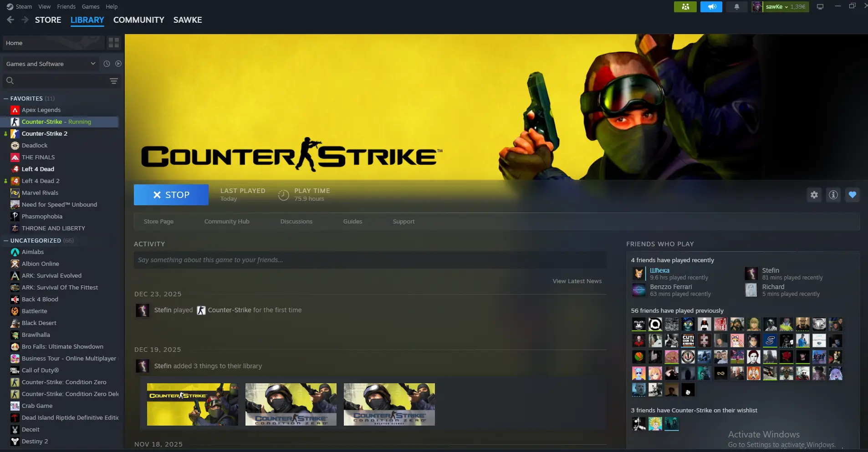Stop the running Counter-Strike game
Viewport: 868px width, 452px height.
[171, 195]
